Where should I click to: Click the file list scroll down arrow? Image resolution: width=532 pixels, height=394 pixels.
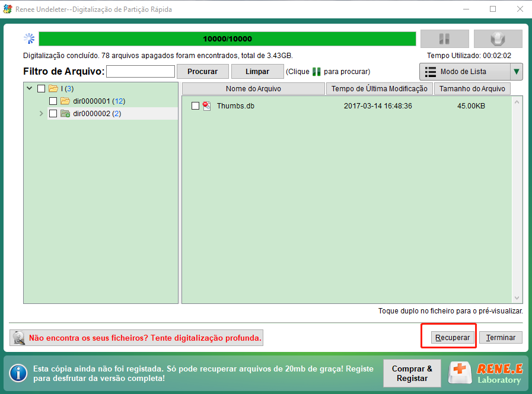(517, 297)
